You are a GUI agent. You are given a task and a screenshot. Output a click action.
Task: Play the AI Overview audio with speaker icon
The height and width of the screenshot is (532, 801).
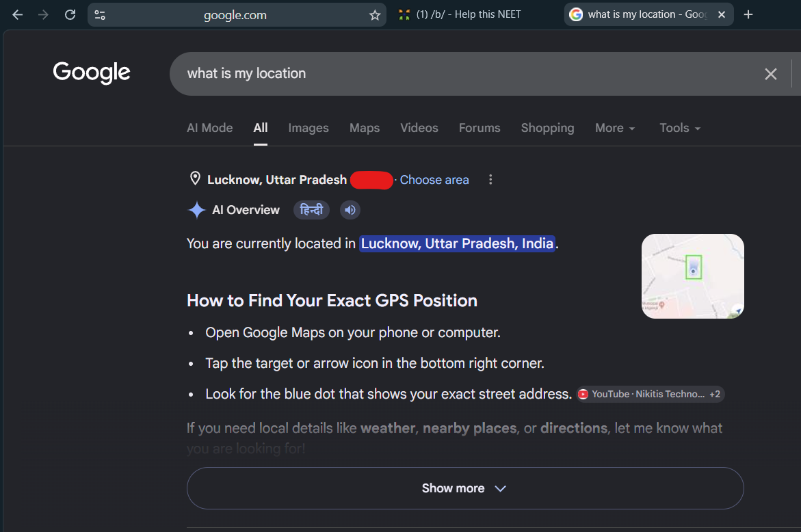[350, 210]
